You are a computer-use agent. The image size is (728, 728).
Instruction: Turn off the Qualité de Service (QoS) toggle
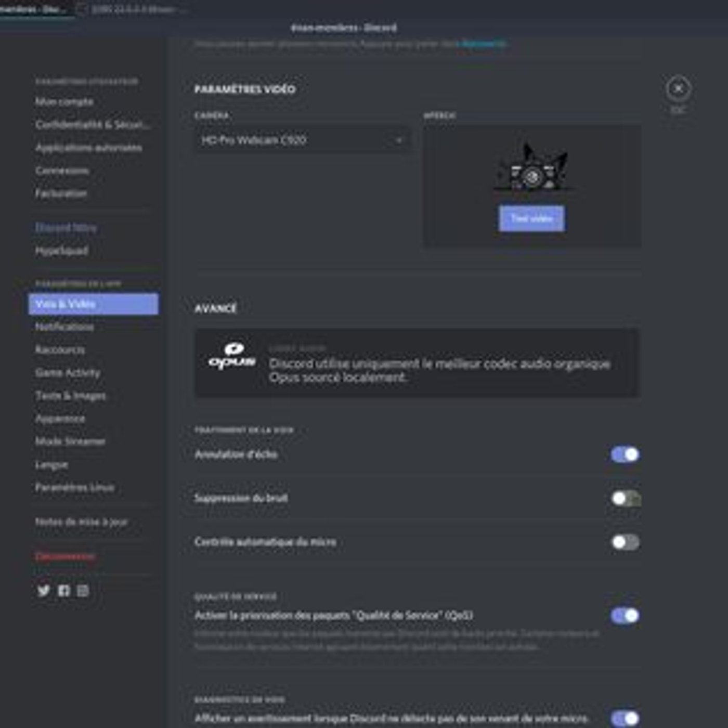point(625,616)
